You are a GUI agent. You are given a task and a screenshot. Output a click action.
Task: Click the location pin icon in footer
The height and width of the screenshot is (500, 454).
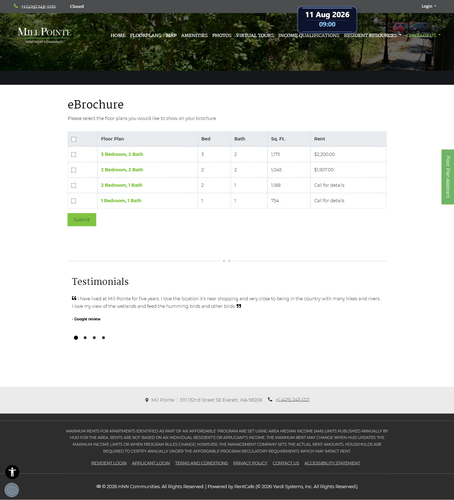(147, 400)
